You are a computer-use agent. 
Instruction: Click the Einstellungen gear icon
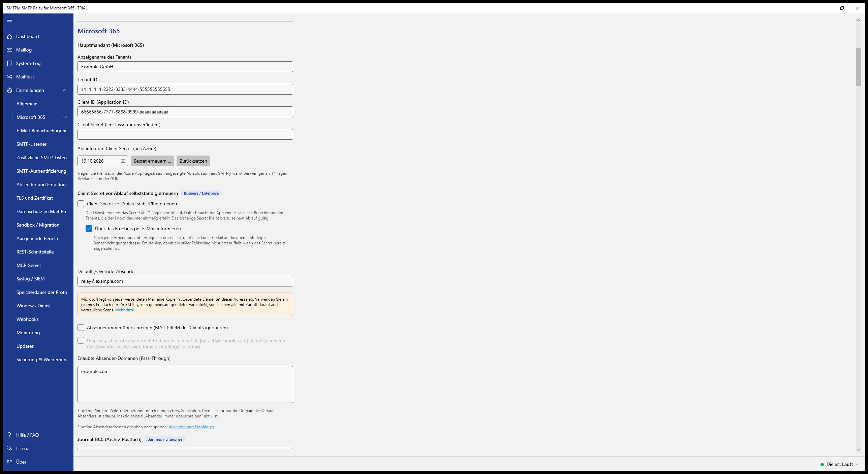point(9,90)
